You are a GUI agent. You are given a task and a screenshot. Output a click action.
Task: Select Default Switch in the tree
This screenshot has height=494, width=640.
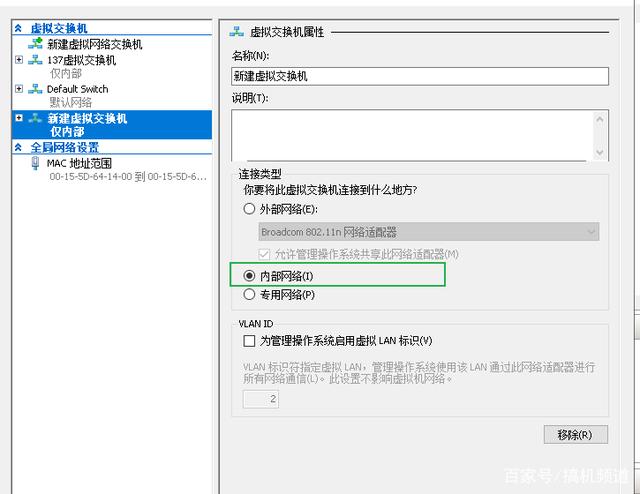coord(78,89)
